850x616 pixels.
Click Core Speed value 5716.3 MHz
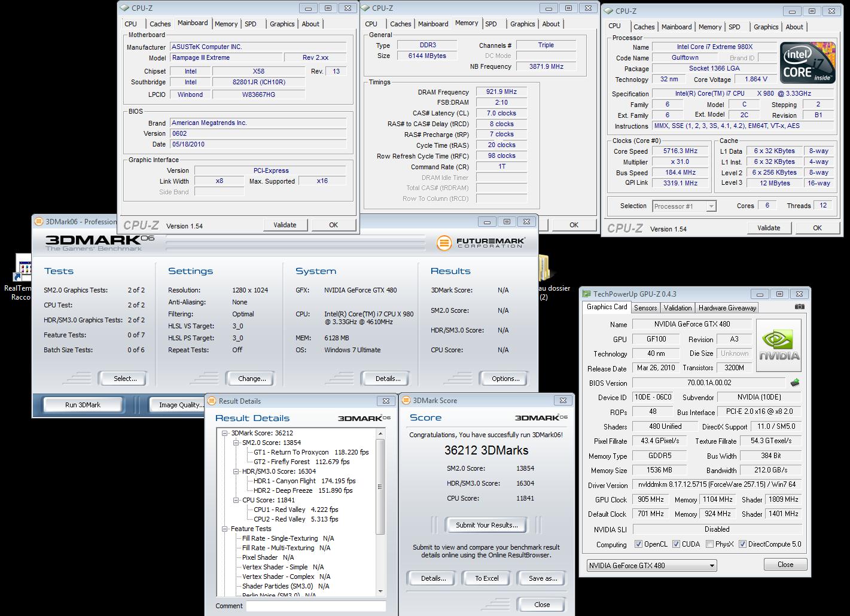[x=681, y=151]
